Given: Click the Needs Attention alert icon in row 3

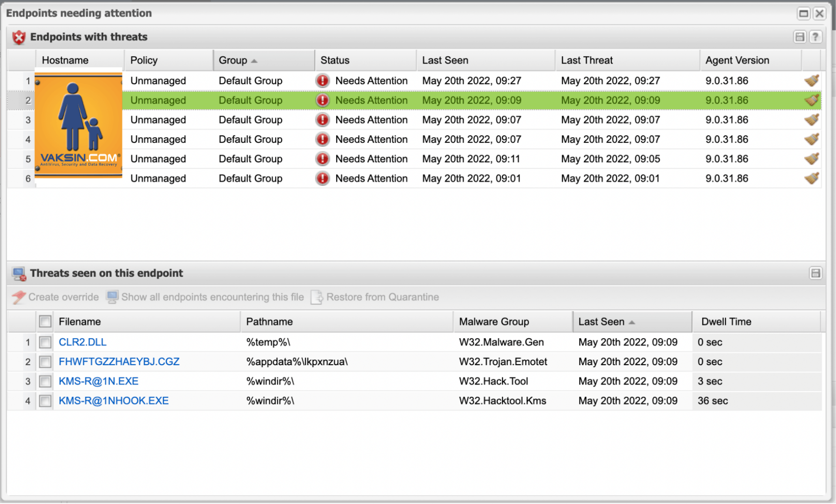Looking at the screenshot, I should click(x=322, y=120).
